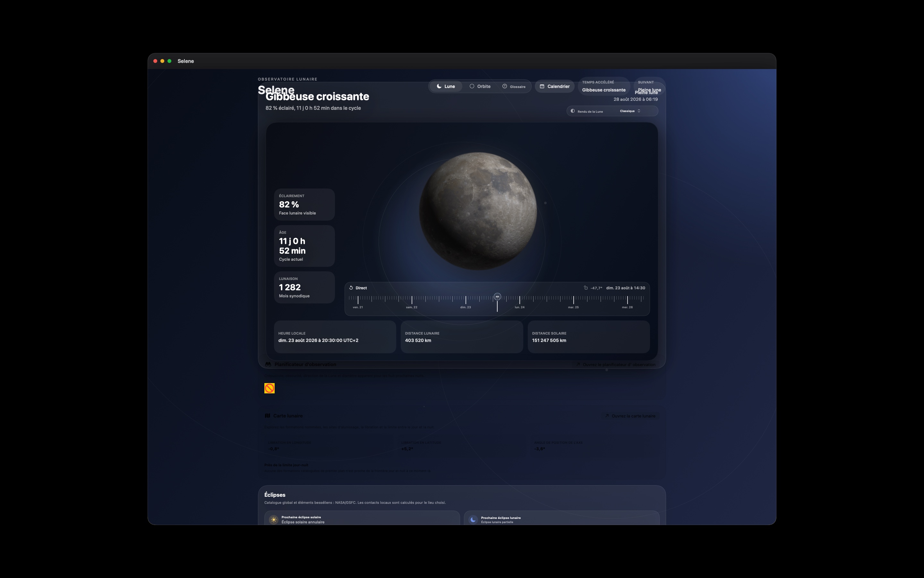This screenshot has width=924, height=578.
Task: Click the circular arrow icon beside Direct
Action: point(351,288)
